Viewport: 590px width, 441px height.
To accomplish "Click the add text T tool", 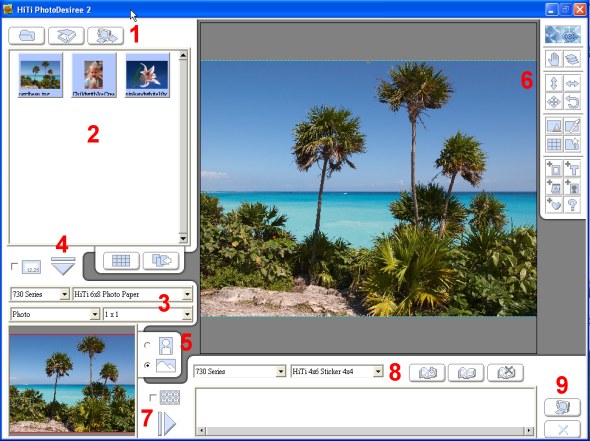I will point(572,169).
